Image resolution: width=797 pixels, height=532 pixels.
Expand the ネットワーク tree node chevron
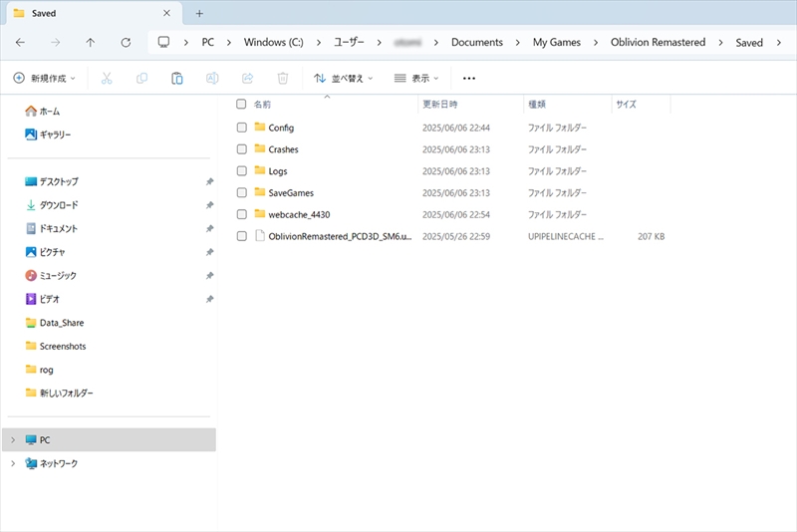click(13, 463)
